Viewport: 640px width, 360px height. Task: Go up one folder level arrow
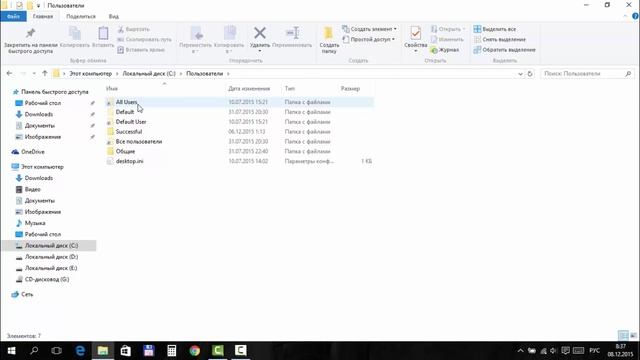[x=45, y=73]
